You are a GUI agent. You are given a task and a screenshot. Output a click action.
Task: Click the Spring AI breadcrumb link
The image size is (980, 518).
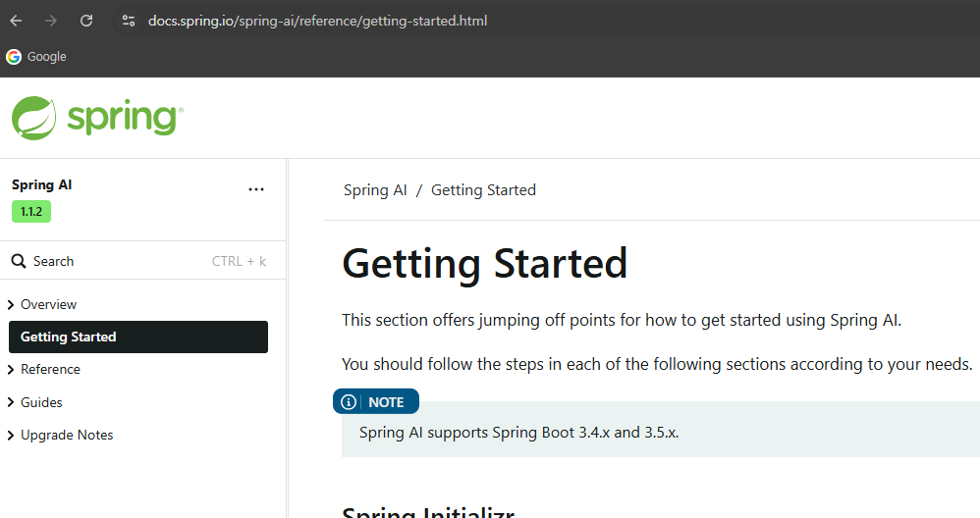tap(375, 190)
